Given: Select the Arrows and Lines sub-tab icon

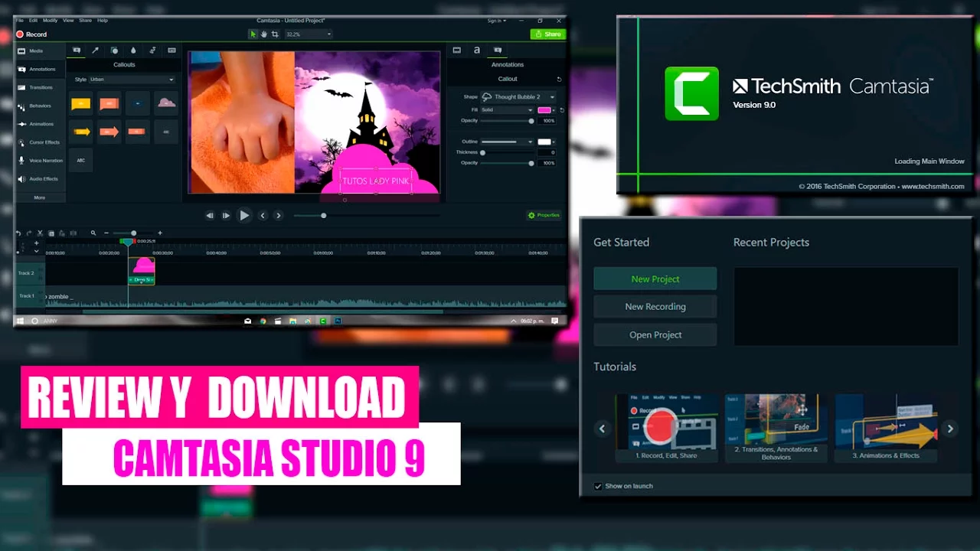Looking at the screenshot, I should (96, 51).
